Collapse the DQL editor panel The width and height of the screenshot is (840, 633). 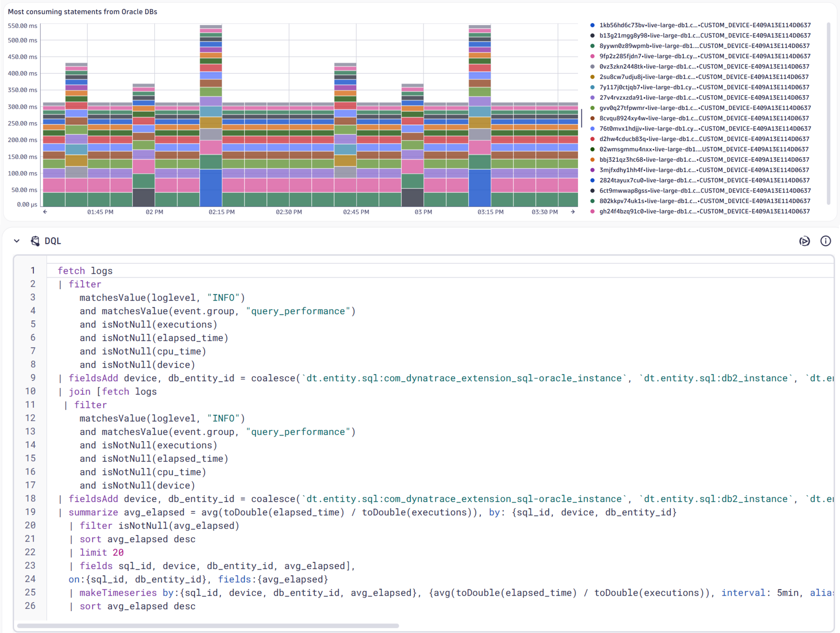point(17,241)
